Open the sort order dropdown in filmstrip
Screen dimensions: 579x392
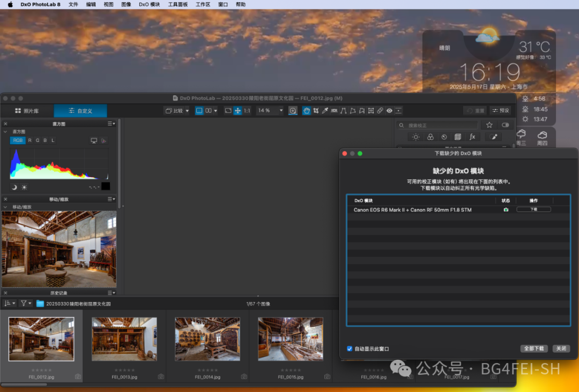[10, 303]
